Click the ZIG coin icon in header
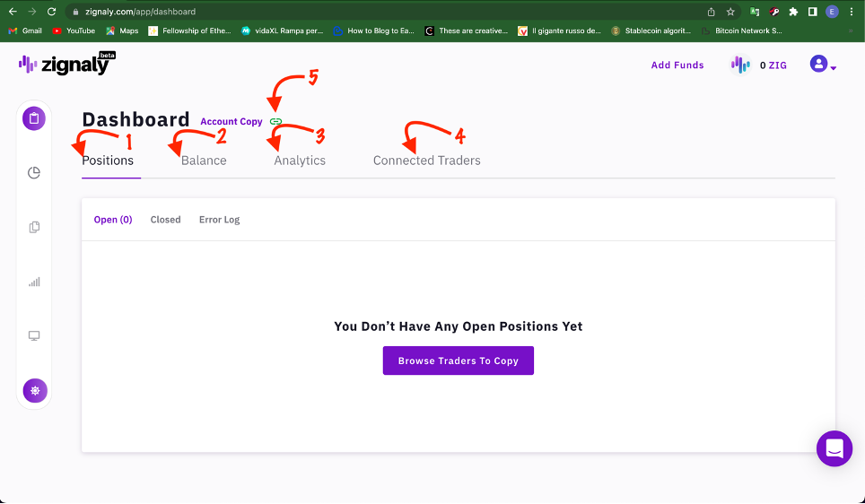 (x=740, y=65)
